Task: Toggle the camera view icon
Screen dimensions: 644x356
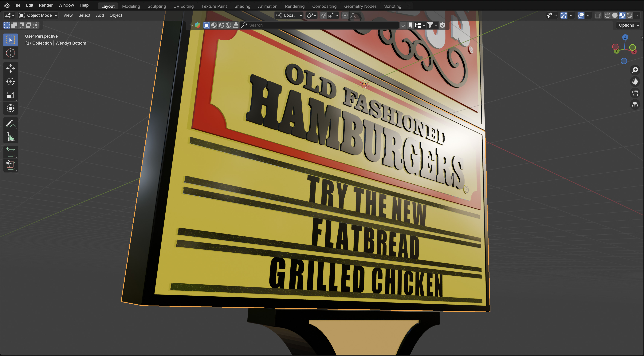Action: [x=635, y=93]
